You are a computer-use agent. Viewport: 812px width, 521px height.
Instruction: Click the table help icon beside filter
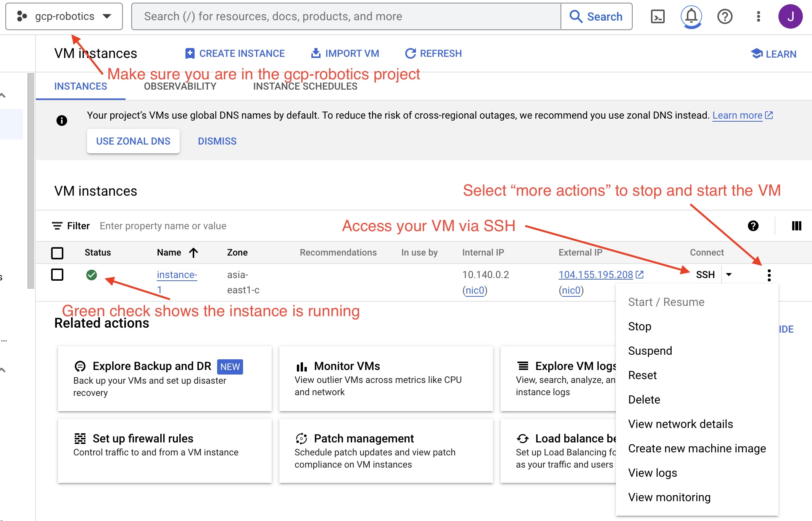(753, 226)
